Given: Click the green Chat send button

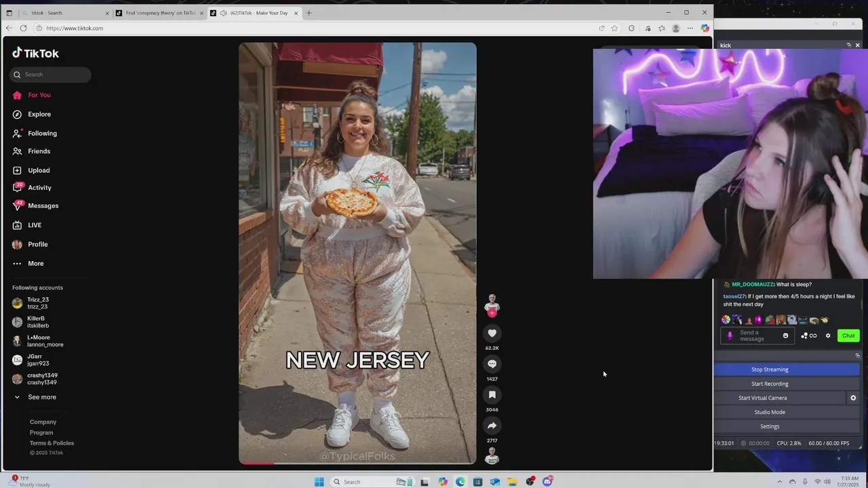Looking at the screenshot, I should point(848,335).
